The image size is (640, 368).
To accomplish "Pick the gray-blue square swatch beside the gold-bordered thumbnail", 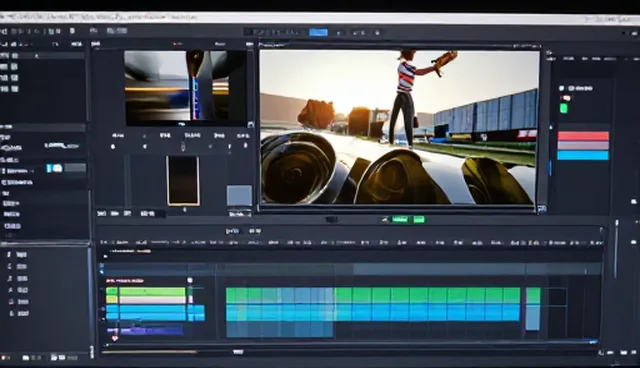I will click(x=239, y=195).
